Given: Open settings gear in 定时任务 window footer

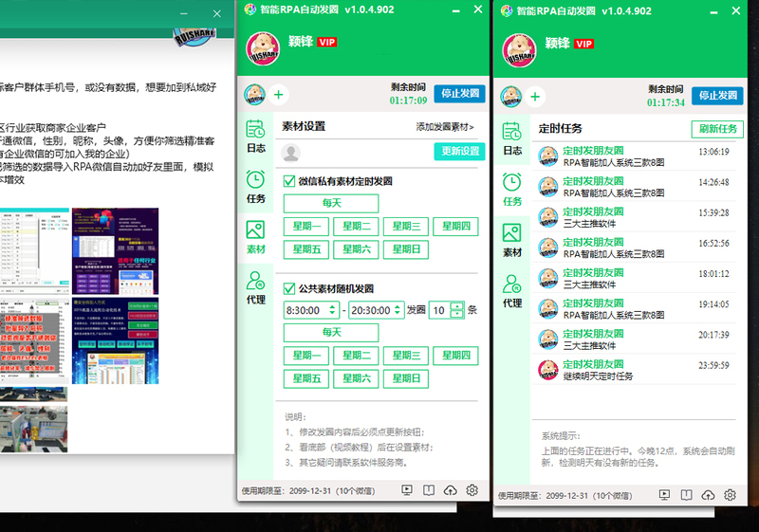Looking at the screenshot, I should point(730,495).
